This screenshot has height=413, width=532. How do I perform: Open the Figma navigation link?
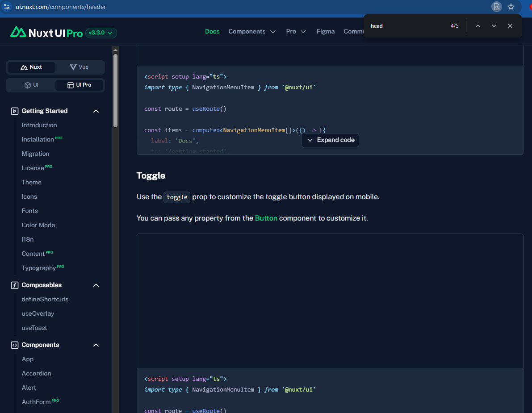click(325, 32)
